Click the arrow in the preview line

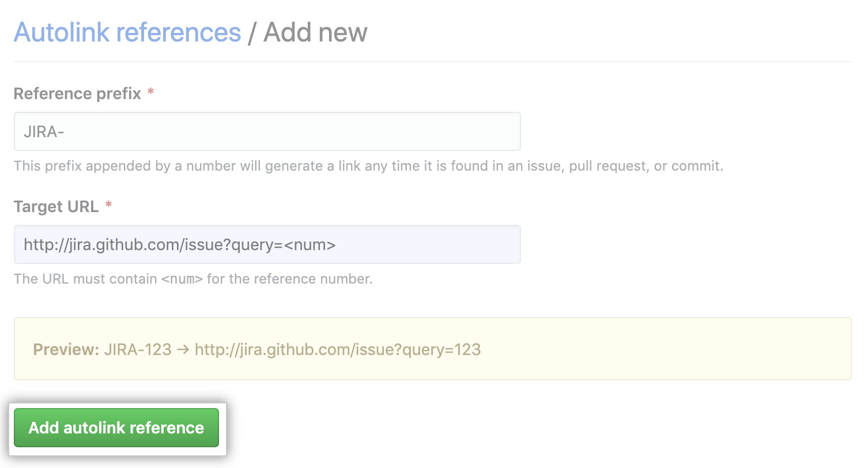click(182, 349)
